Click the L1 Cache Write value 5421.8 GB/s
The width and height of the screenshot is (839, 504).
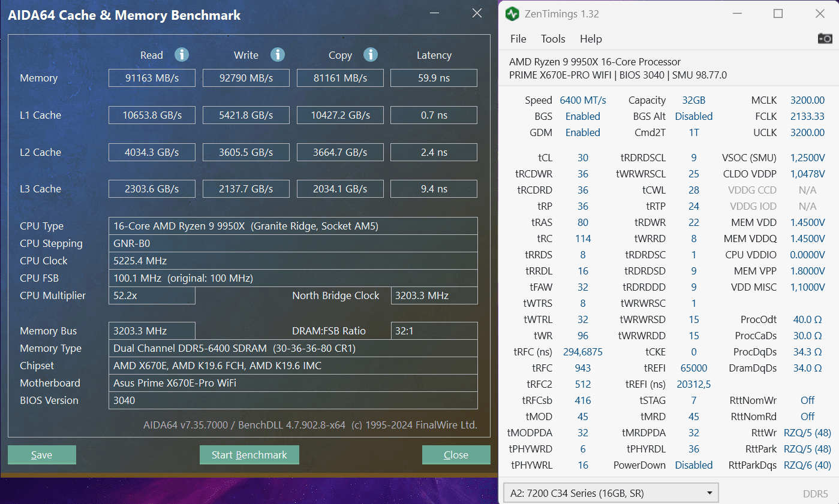point(246,115)
